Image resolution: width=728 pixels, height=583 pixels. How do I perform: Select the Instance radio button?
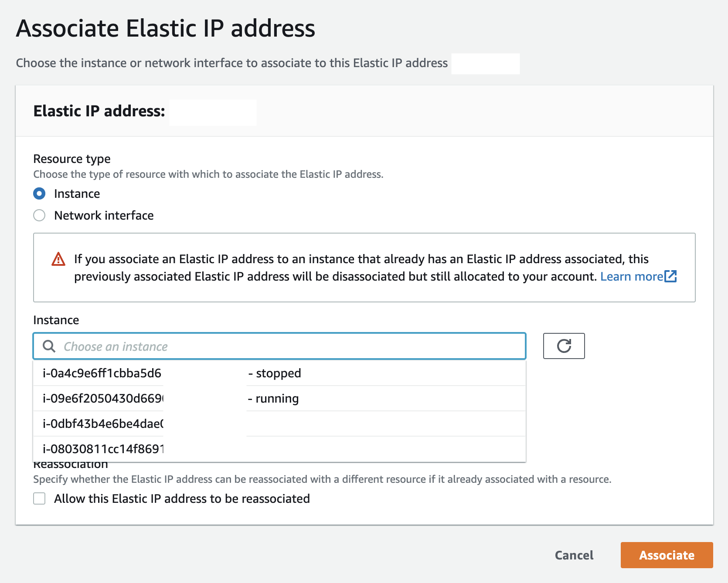pos(39,193)
